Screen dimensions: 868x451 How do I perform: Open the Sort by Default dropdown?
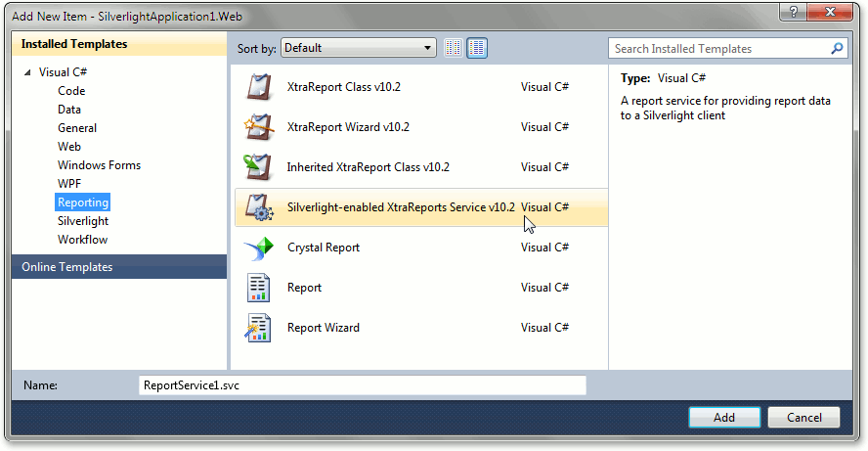359,48
